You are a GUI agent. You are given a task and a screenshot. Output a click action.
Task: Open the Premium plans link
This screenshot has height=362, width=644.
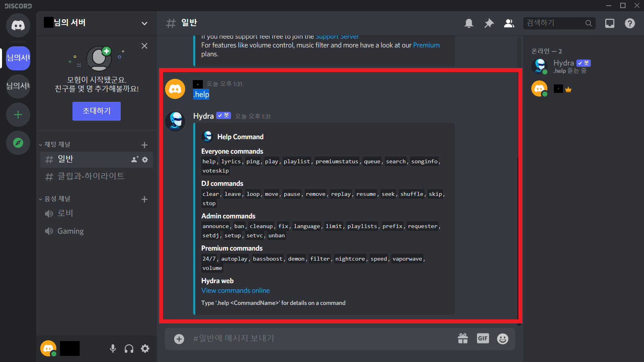click(x=426, y=45)
